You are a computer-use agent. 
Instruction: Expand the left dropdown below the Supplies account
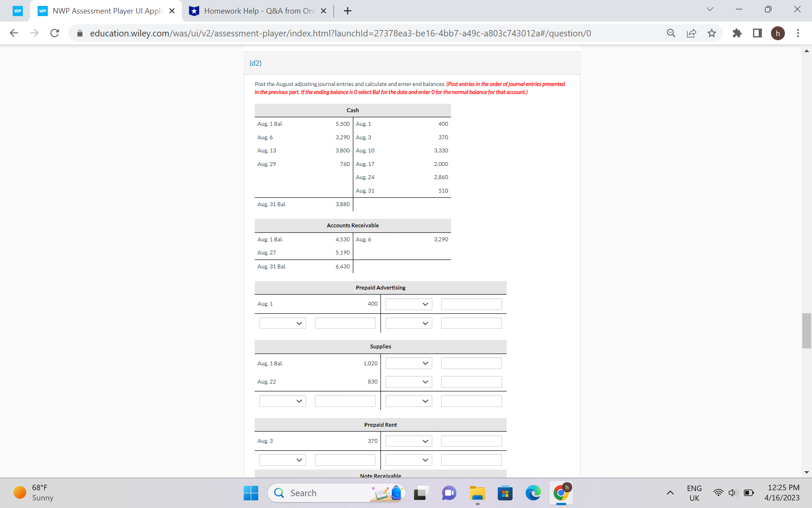(282, 401)
